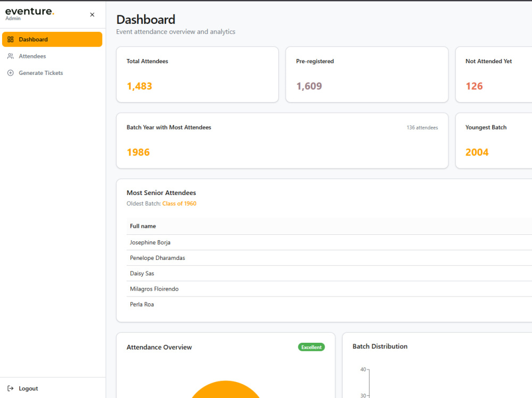Viewport: 532px width, 398px height.
Task: Click the Dashboard grid icon in sidebar
Action: [11, 39]
